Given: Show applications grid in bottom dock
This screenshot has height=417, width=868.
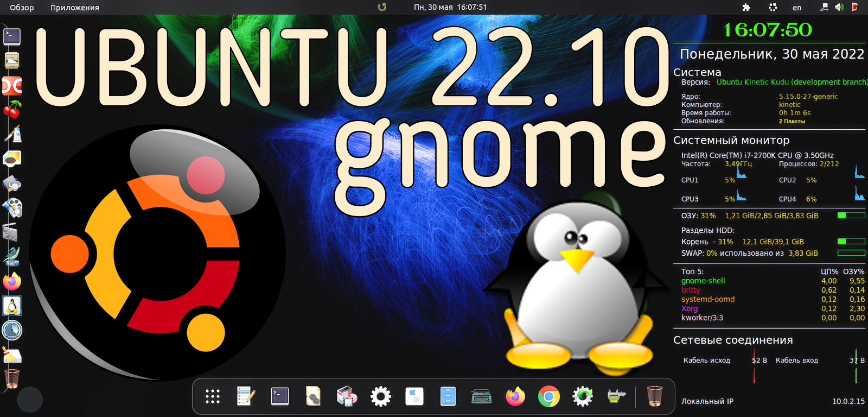Looking at the screenshot, I should point(213,396).
